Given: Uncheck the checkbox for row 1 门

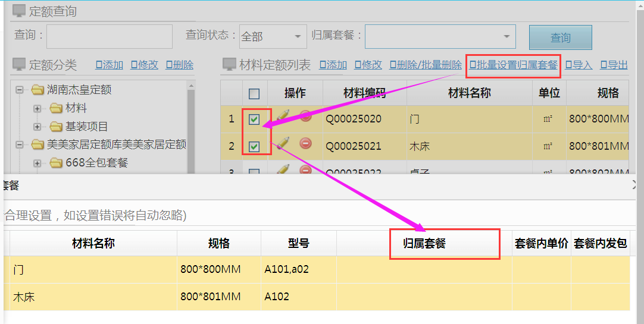Looking at the screenshot, I should [x=254, y=119].
